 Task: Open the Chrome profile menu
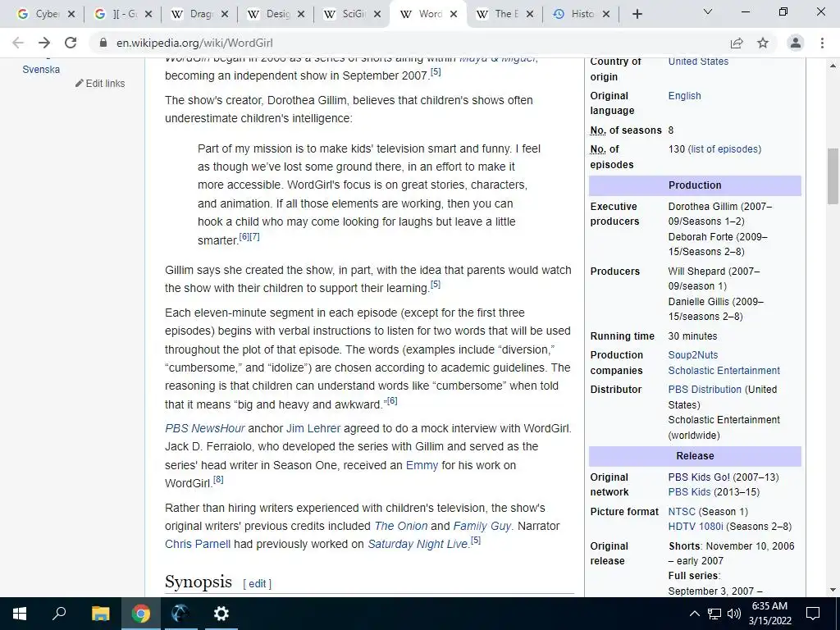[x=796, y=43]
